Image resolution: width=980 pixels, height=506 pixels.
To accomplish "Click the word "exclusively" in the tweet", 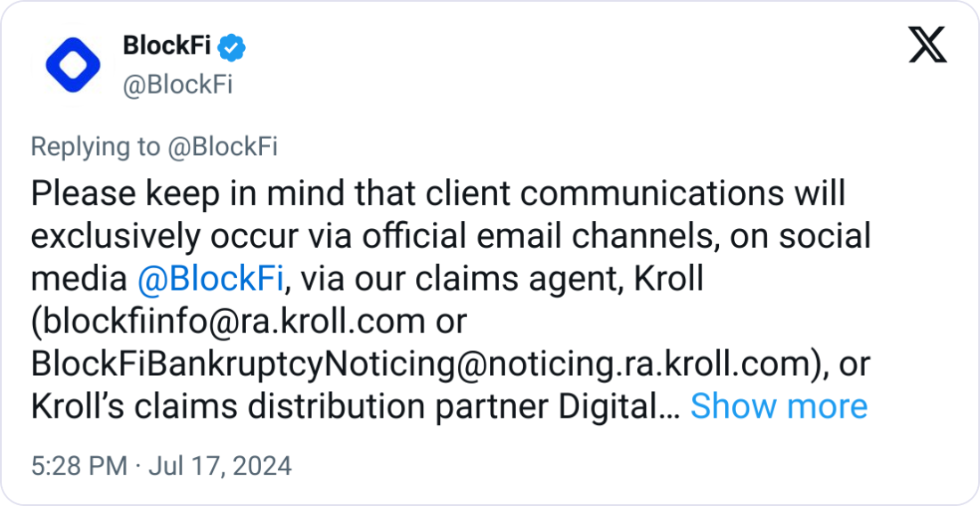I will (116, 236).
